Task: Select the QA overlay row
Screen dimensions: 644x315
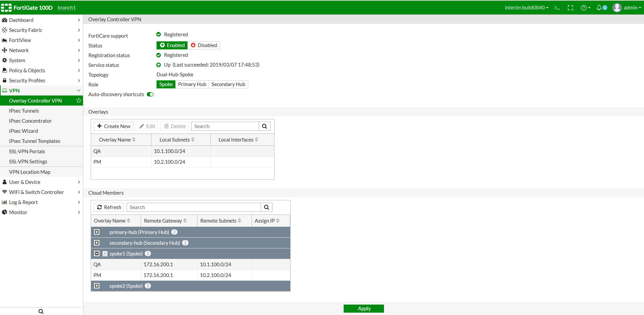Action: tap(182, 151)
